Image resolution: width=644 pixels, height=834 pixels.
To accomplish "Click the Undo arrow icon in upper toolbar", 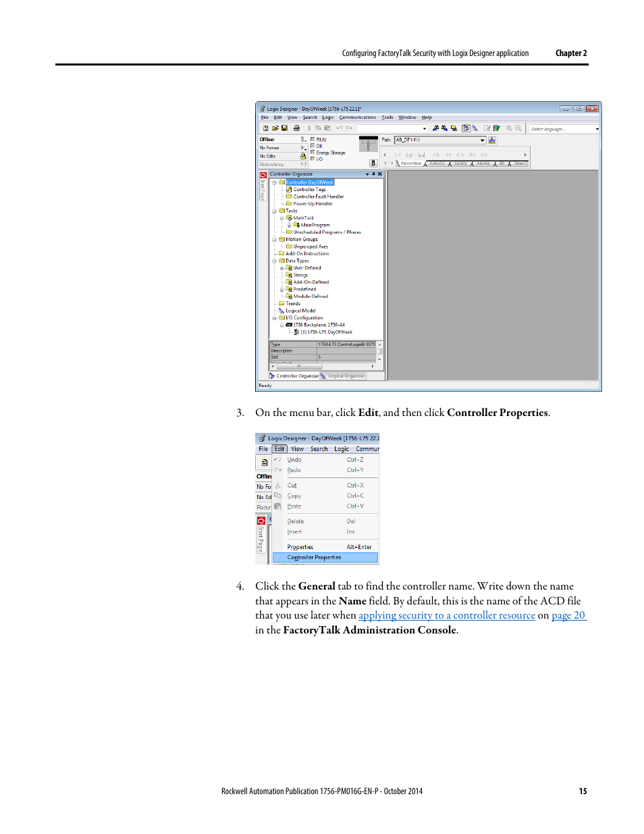I will tap(340, 128).
